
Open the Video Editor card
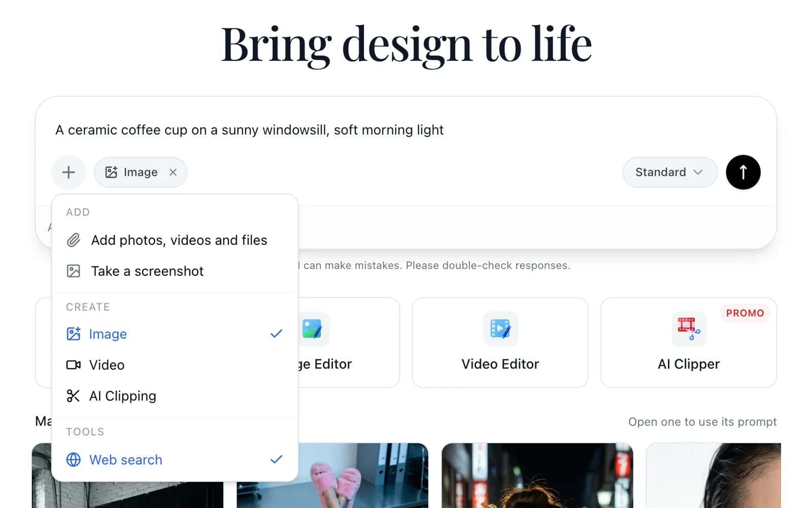point(500,342)
